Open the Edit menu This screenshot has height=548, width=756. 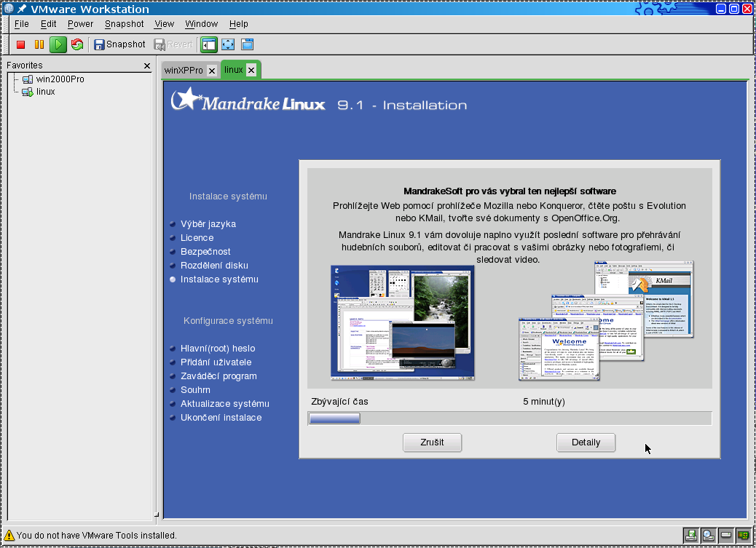point(48,23)
